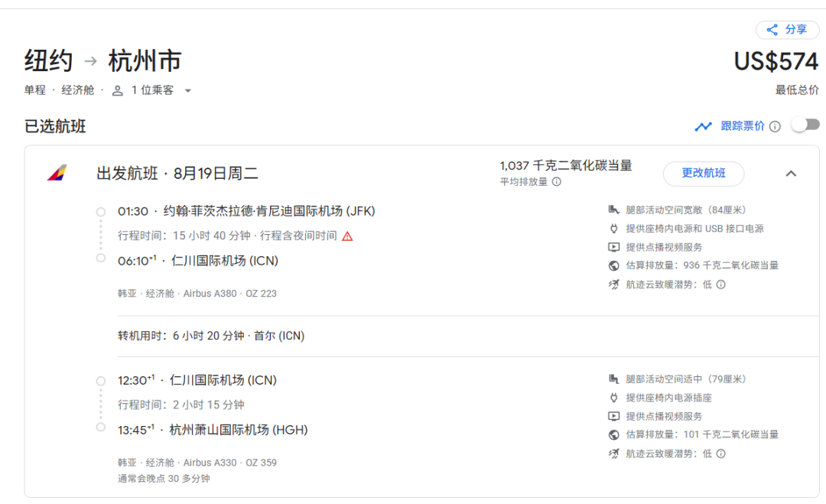Viewport: 826px width, 504px height.
Task: Click the 单程 trip type label
Action: tap(35, 90)
